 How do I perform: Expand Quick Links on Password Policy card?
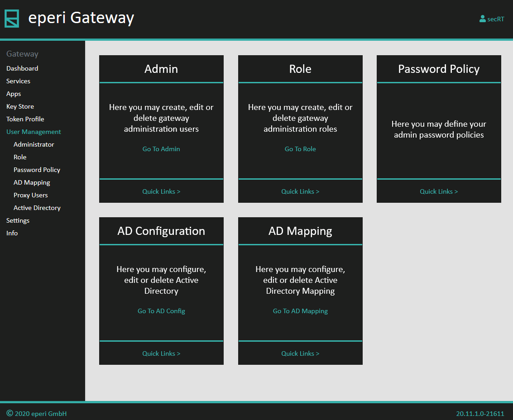439,191
